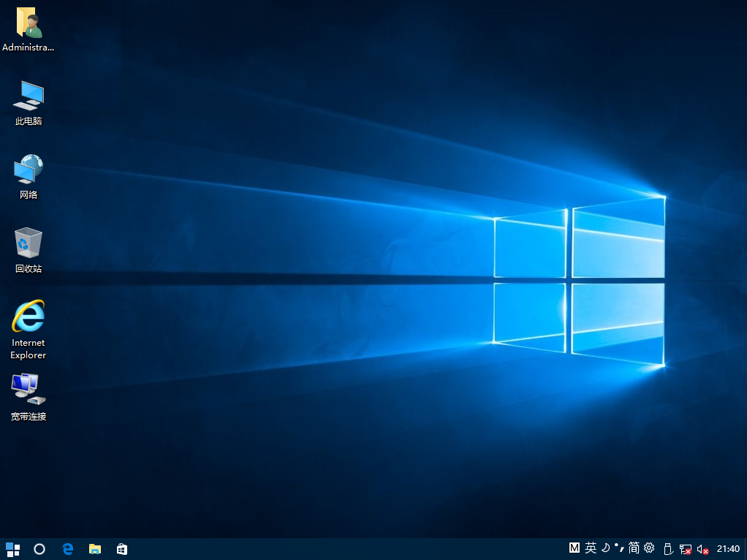Toggle the moon half-width/full-width IME icon

click(x=605, y=548)
